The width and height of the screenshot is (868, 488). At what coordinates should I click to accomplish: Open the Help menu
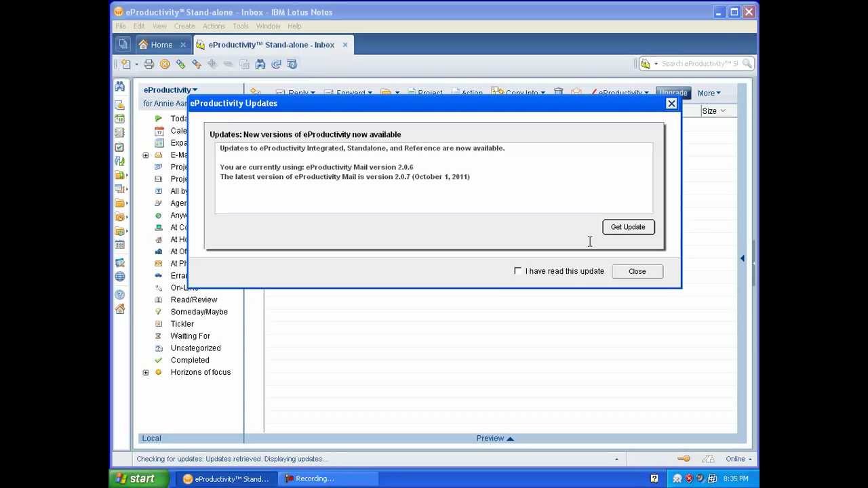tap(294, 26)
